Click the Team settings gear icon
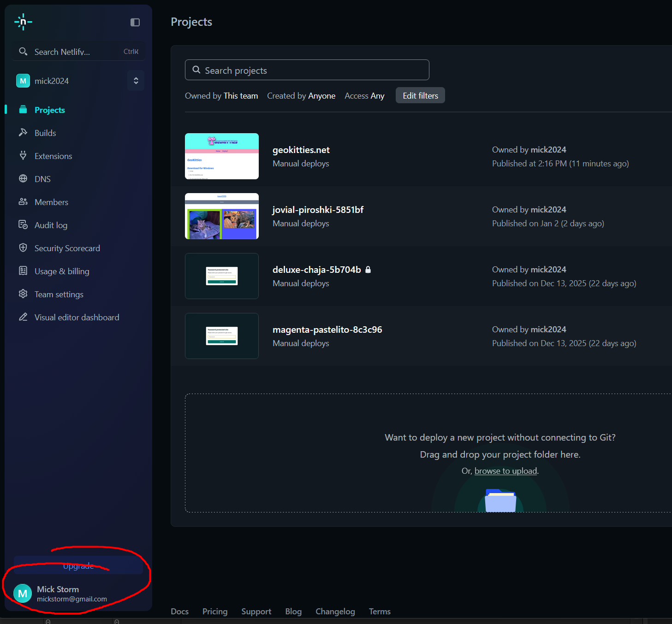Screen dimensions: 672x624 click(x=23, y=294)
